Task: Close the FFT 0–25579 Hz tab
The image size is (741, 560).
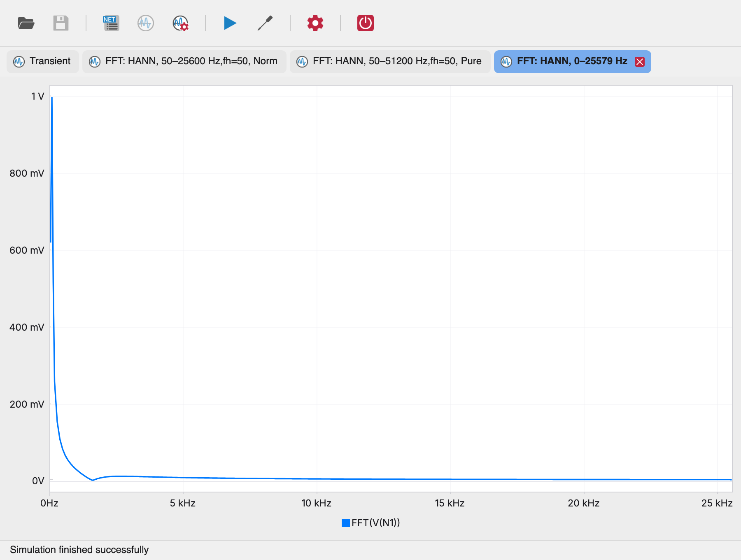Action: 640,62
